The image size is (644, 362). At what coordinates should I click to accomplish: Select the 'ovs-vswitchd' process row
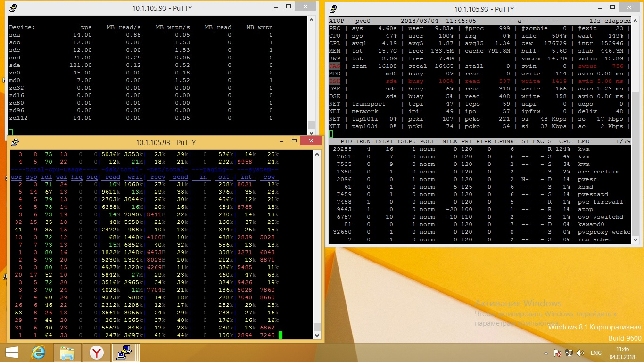(x=480, y=217)
